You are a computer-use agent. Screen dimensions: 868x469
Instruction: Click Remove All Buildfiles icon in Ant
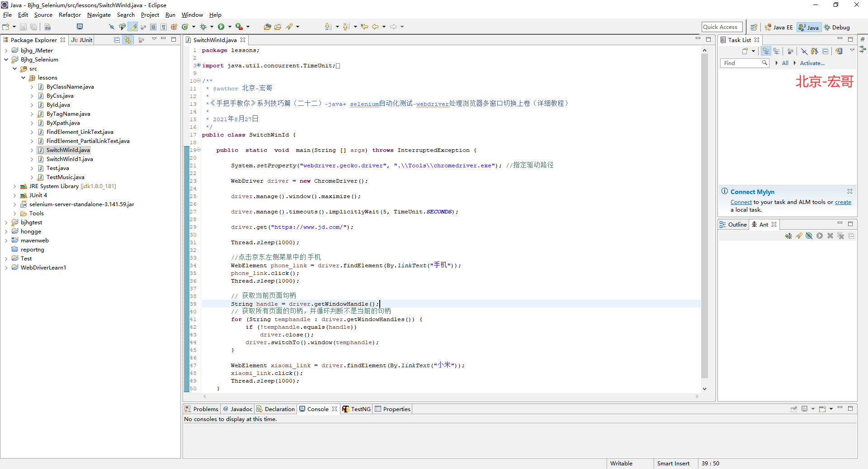[x=841, y=236]
